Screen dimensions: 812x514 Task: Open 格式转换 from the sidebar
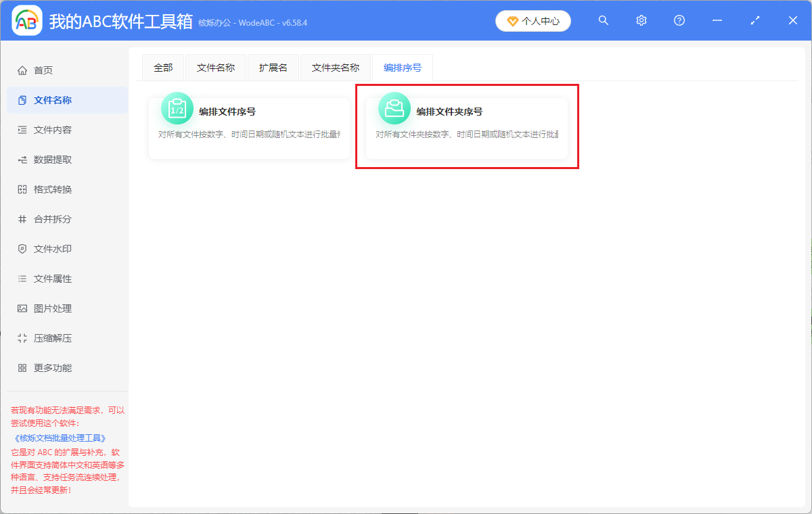[x=53, y=189]
